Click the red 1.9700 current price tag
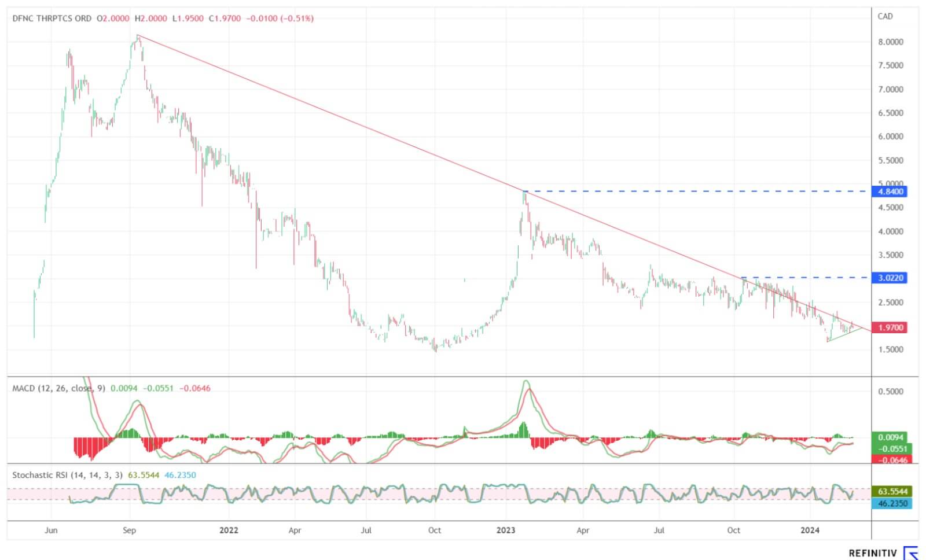Image resolution: width=926 pixels, height=560 pixels. 890,327
